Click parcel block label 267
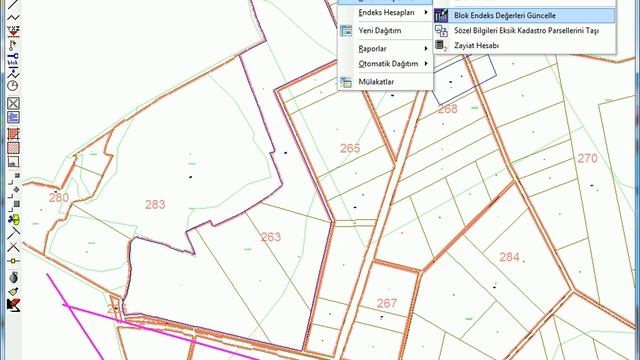 (387, 303)
